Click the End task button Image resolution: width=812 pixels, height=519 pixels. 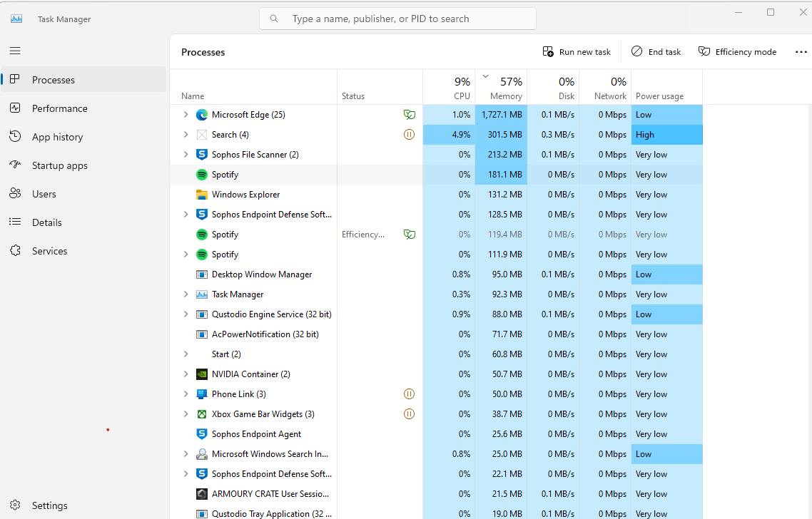coord(656,52)
